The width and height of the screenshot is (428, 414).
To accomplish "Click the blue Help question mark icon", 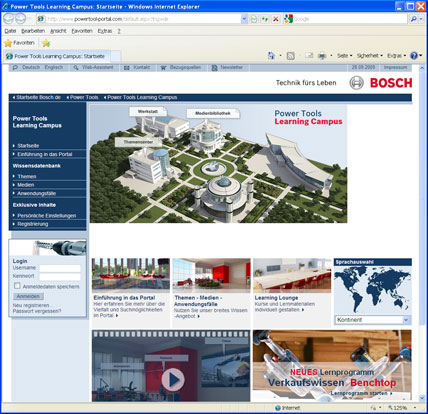I will 414,56.
